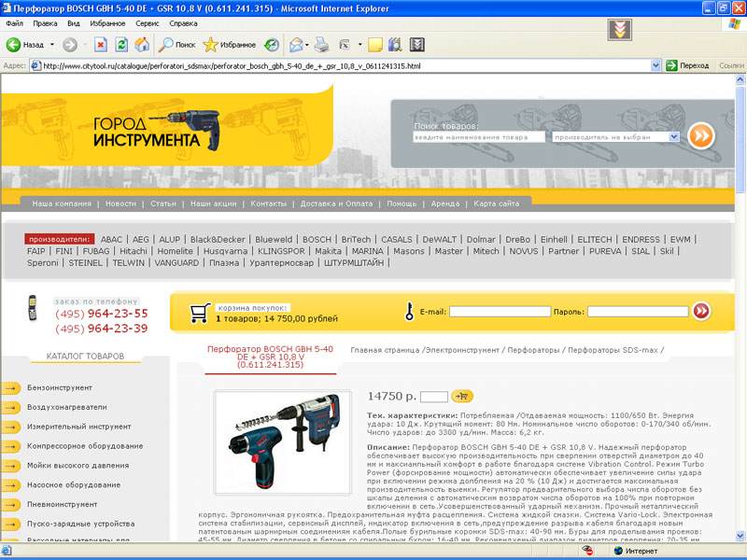Viewport: 747px width, 560px height.
Task: Select BOSCH manufacturer link
Action: tap(317, 240)
